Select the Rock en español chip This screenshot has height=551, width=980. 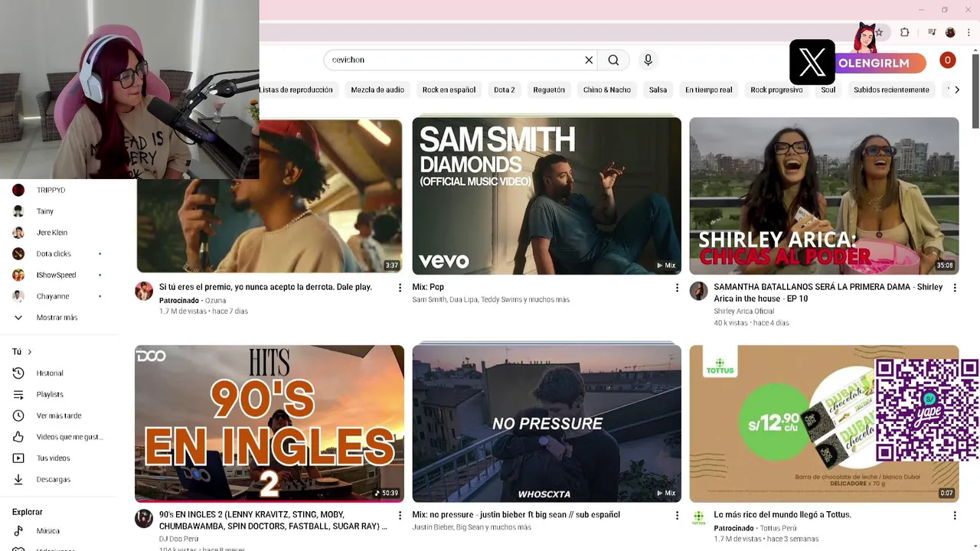[449, 90]
